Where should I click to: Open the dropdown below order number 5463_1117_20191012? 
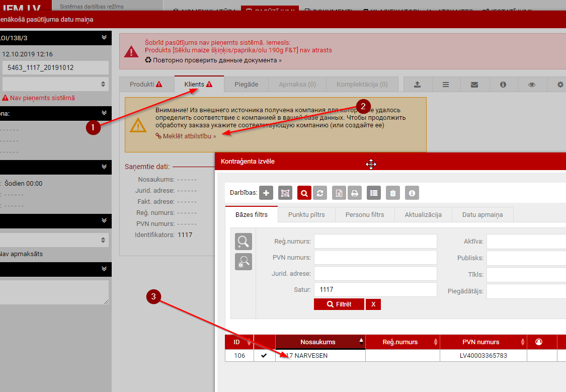coord(55,84)
